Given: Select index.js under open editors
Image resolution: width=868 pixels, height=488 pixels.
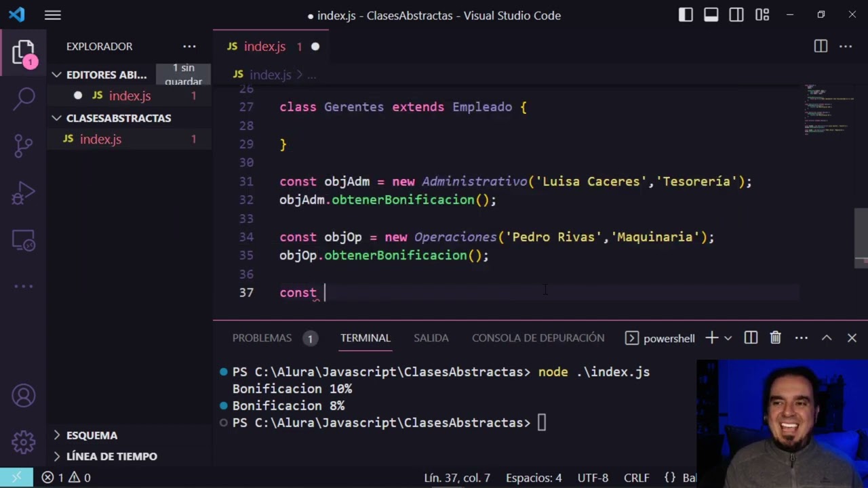Looking at the screenshot, I should (129, 96).
